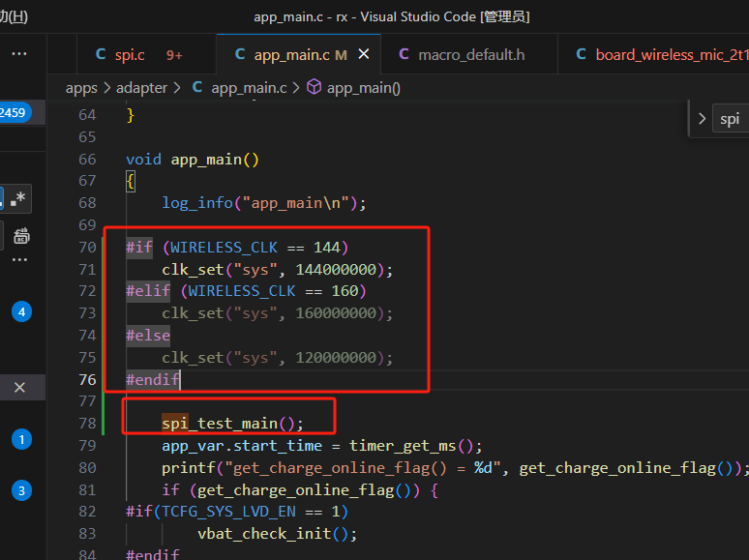The image size is (749, 560).
Task: Click clk_set 144000000 statement
Action: pos(277,269)
